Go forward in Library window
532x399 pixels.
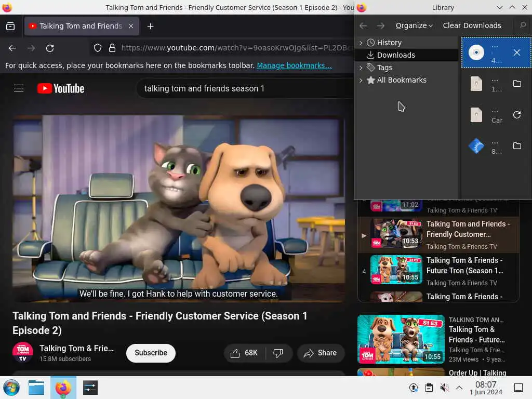[381, 25]
